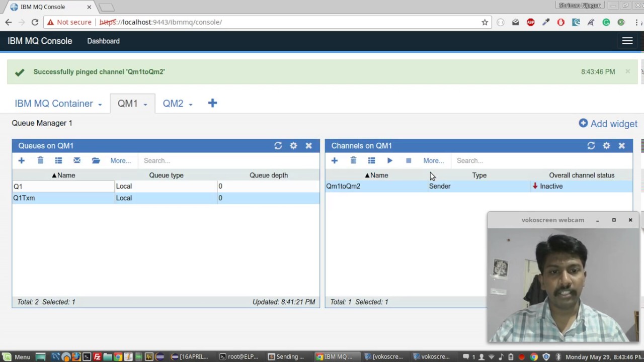Open the hamburger menu in console header
The width and height of the screenshot is (644, 362).
click(627, 41)
